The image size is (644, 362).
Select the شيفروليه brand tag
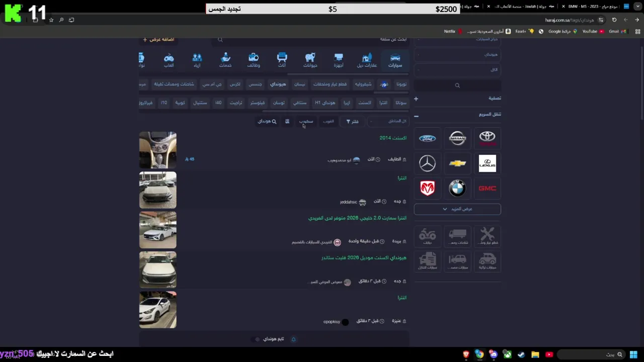coord(363,84)
